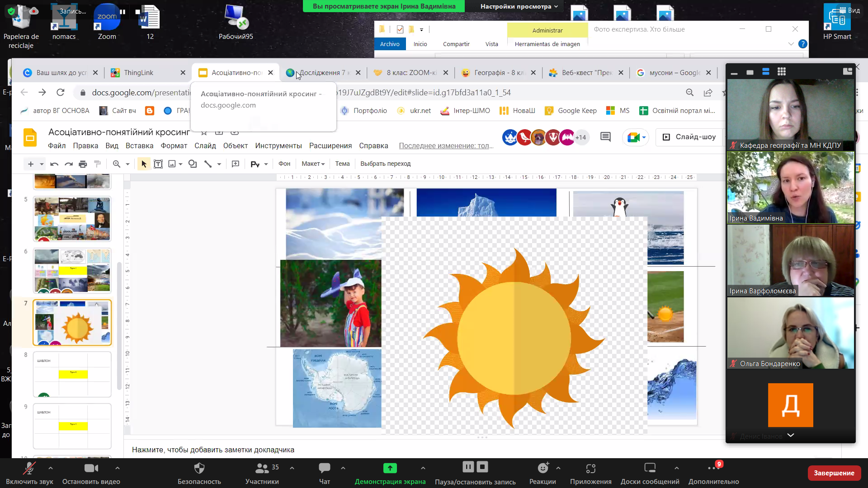The image size is (868, 488).
Task: Pause the Zoom recording
Action: pyautogui.click(x=468, y=467)
